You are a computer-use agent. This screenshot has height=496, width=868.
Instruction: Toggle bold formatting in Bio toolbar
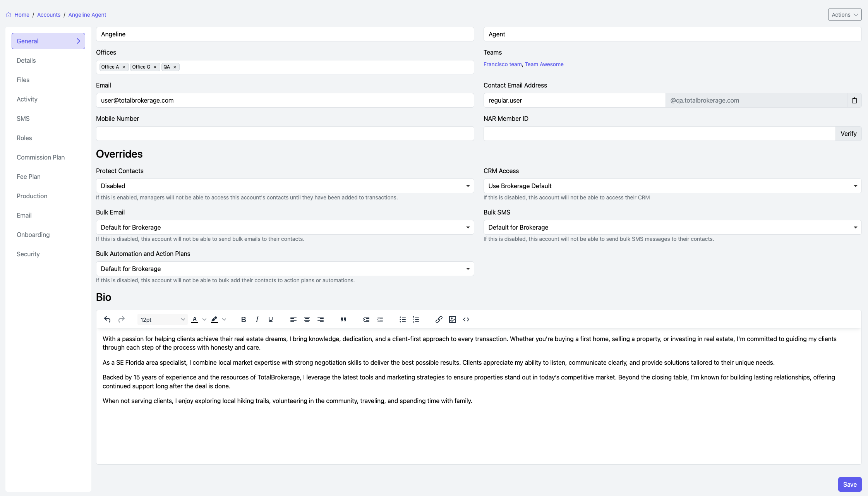coord(243,319)
